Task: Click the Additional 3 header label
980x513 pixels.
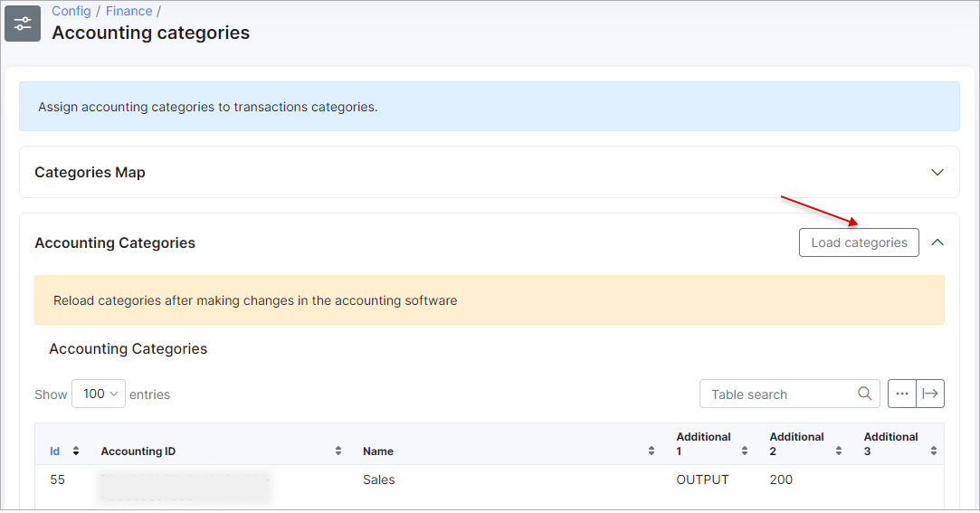Action: (890, 443)
